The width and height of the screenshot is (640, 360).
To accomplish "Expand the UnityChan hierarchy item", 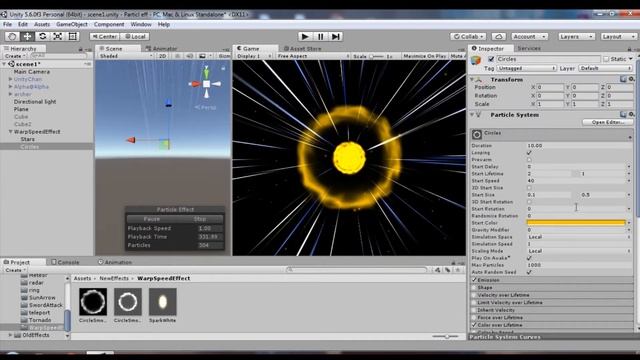I will tap(11, 79).
